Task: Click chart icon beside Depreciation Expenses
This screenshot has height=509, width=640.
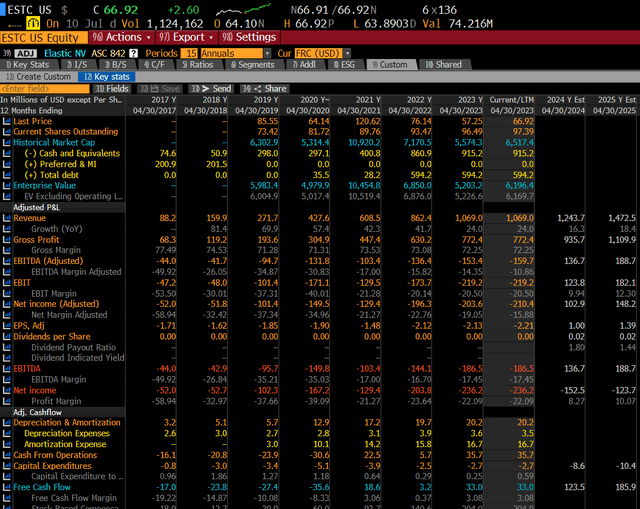Action: (6, 433)
